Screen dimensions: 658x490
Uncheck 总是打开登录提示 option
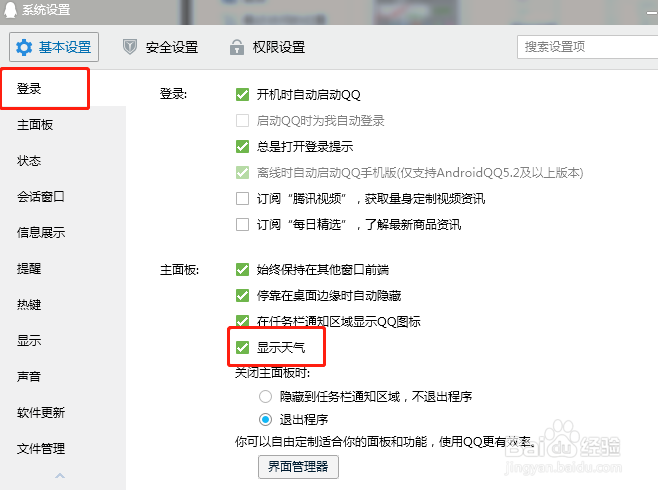tap(243, 147)
